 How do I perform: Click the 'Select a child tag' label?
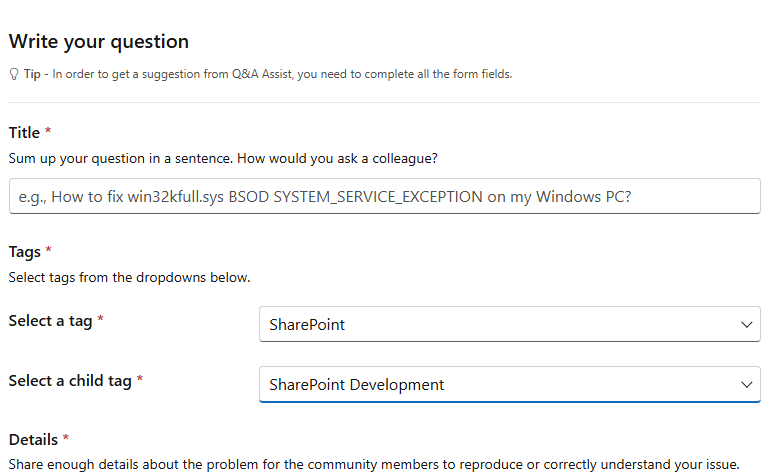click(x=70, y=381)
